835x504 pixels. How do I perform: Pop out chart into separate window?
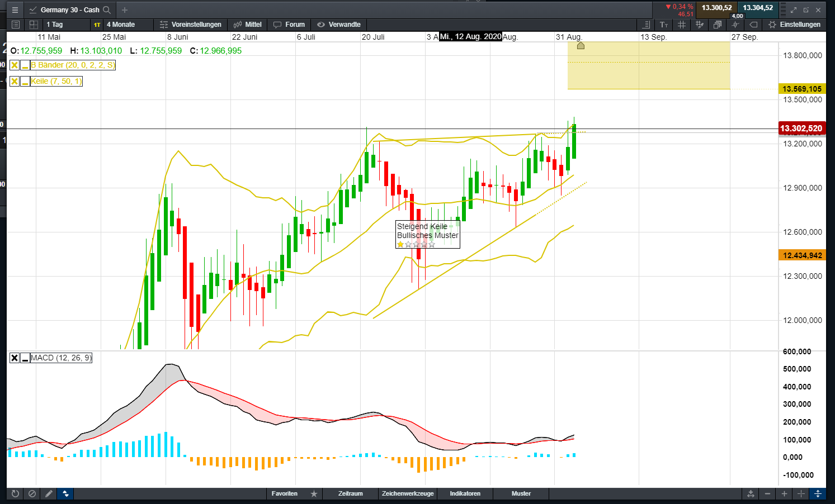[x=806, y=10]
